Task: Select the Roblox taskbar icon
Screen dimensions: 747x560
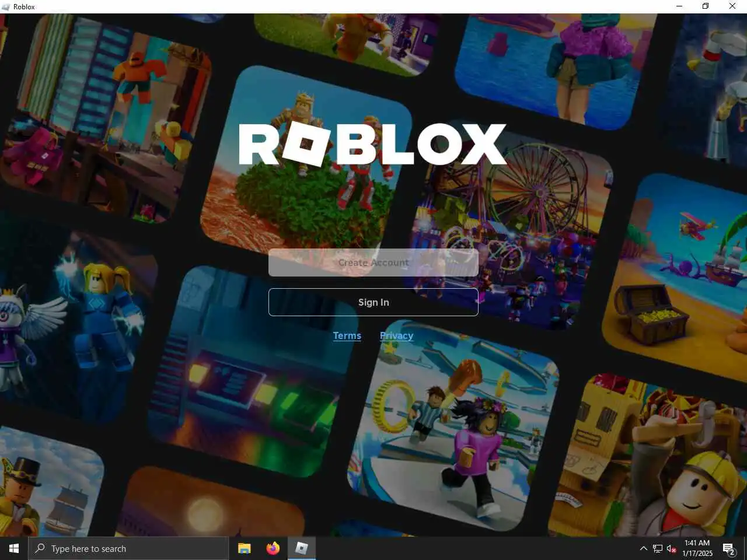Action: tap(301, 548)
